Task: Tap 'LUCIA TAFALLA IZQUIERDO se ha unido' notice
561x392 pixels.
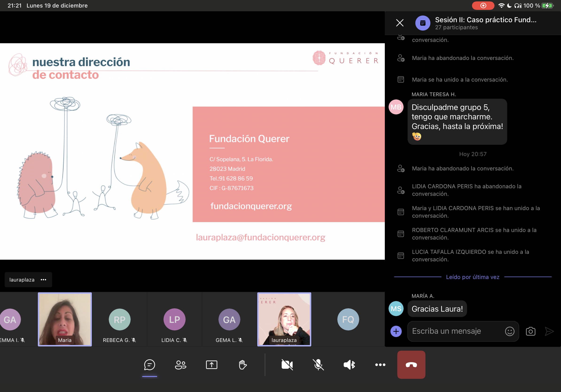Action: [x=470, y=256]
